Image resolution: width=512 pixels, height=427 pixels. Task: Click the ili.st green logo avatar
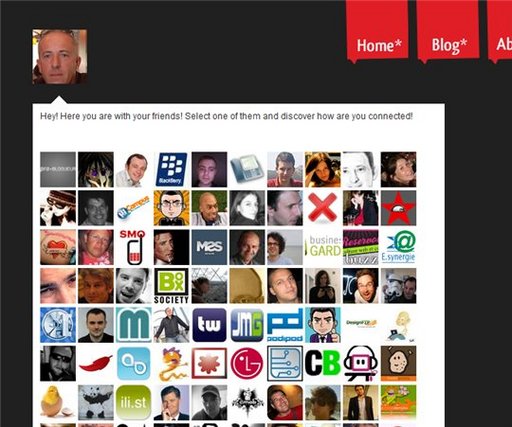pyautogui.click(x=134, y=402)
